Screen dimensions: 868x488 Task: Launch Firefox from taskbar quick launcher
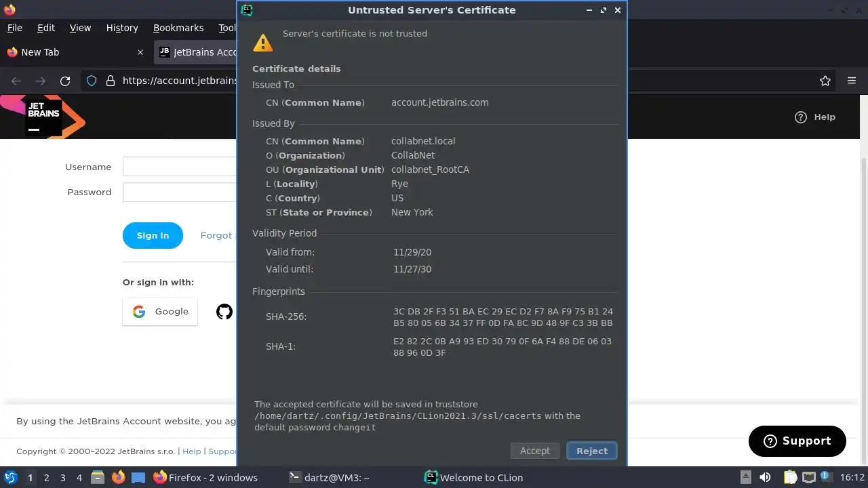pyautogui.click(x=118, y=477)
